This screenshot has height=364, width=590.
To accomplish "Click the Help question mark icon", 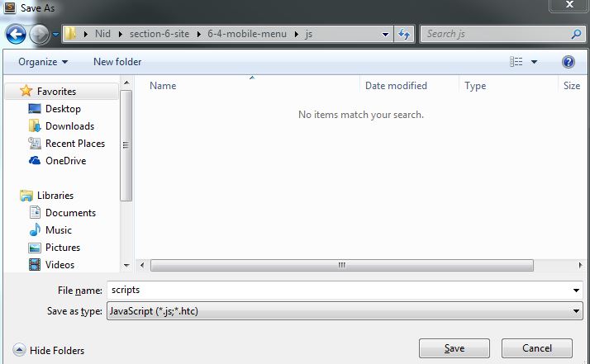I will pos(569,62).
